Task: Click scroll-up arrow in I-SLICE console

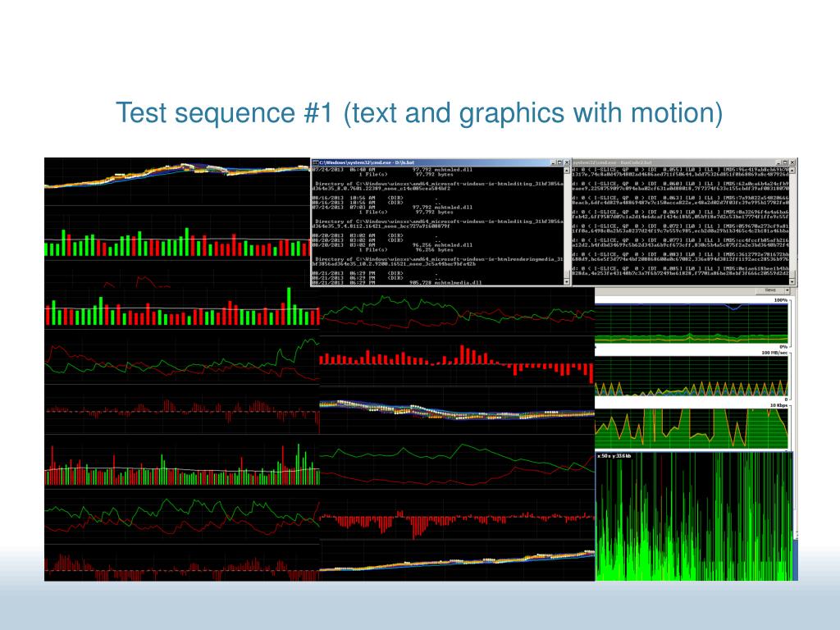Action: pos(792,171)
